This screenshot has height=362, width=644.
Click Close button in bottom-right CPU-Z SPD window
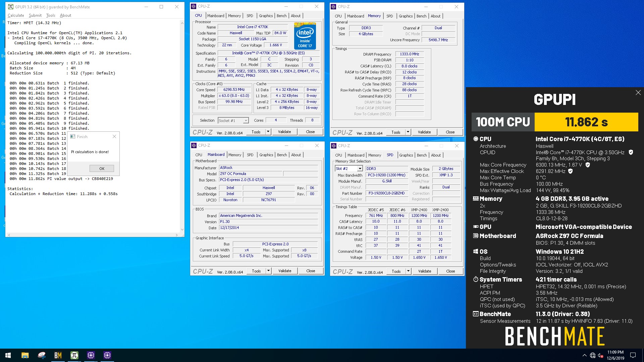[450, 271]
